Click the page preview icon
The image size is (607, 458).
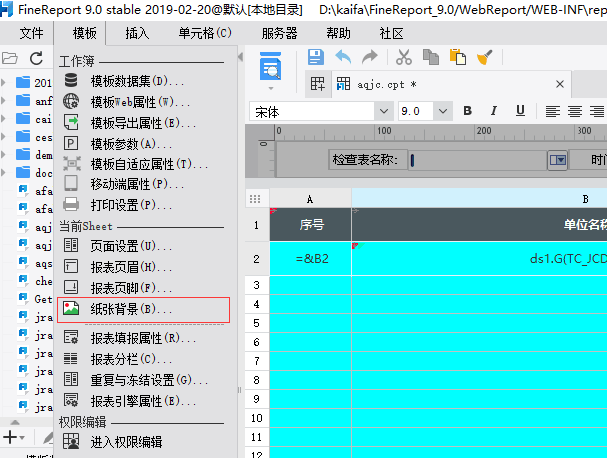(271, 68)
